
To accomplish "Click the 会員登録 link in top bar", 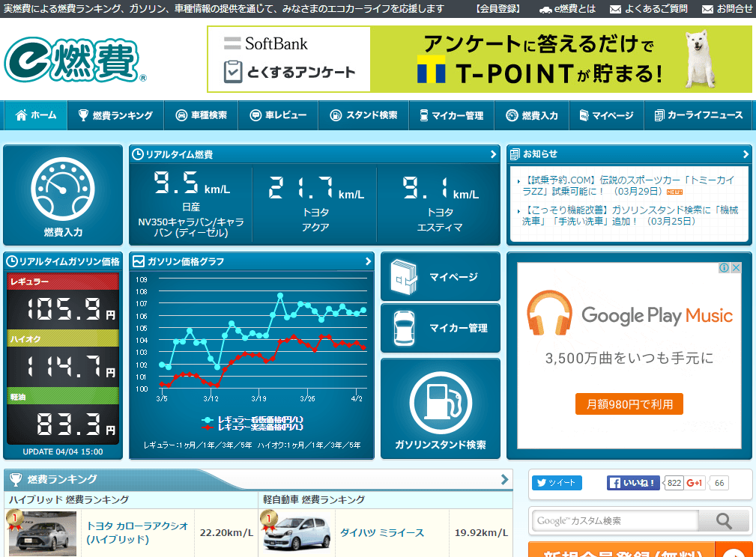I will (498, 9).
